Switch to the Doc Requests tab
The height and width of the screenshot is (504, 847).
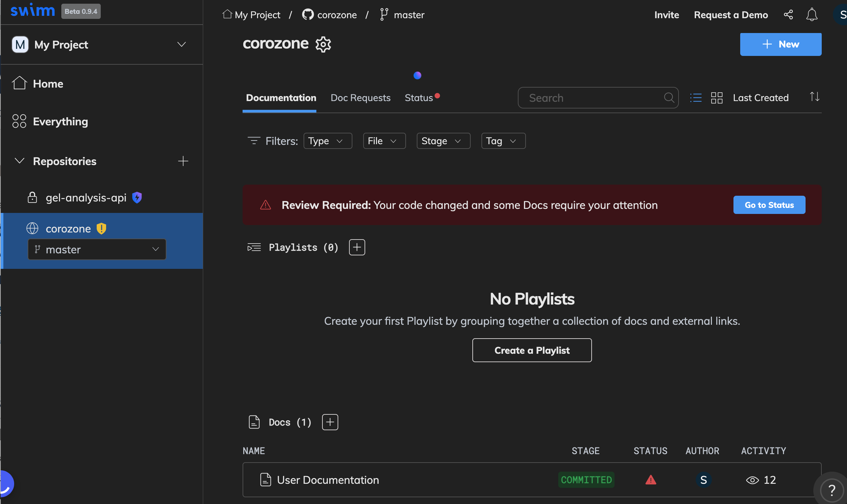(360, 98)
